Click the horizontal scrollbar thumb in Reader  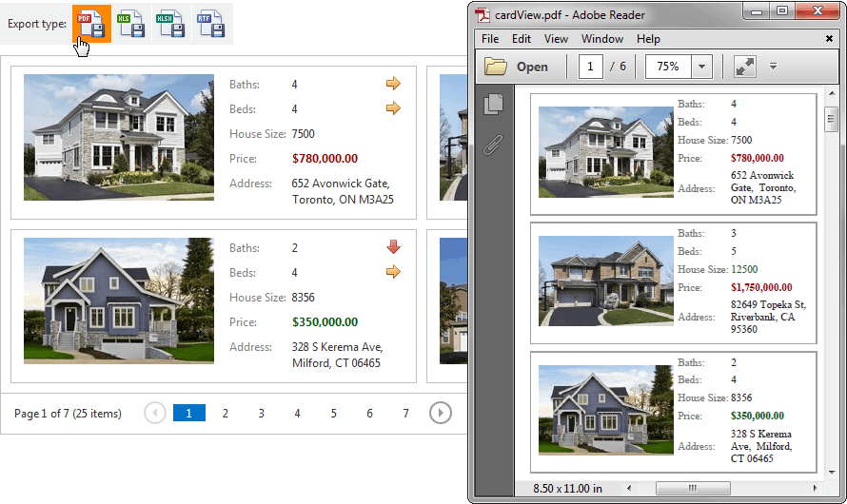[693, 488]
